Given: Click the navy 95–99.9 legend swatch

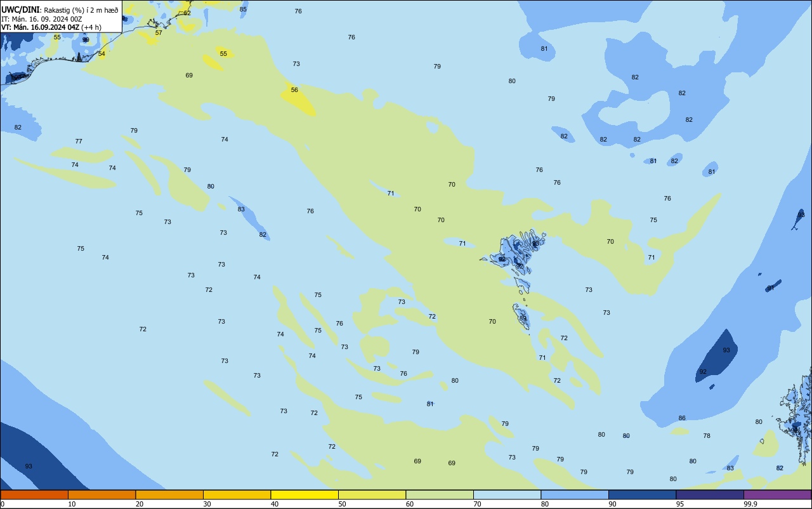Looking at the screenshot, I should (x=710, y=494).
